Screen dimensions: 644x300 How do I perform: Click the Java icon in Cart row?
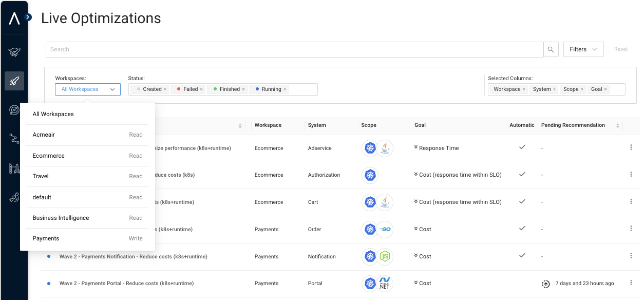385,202
